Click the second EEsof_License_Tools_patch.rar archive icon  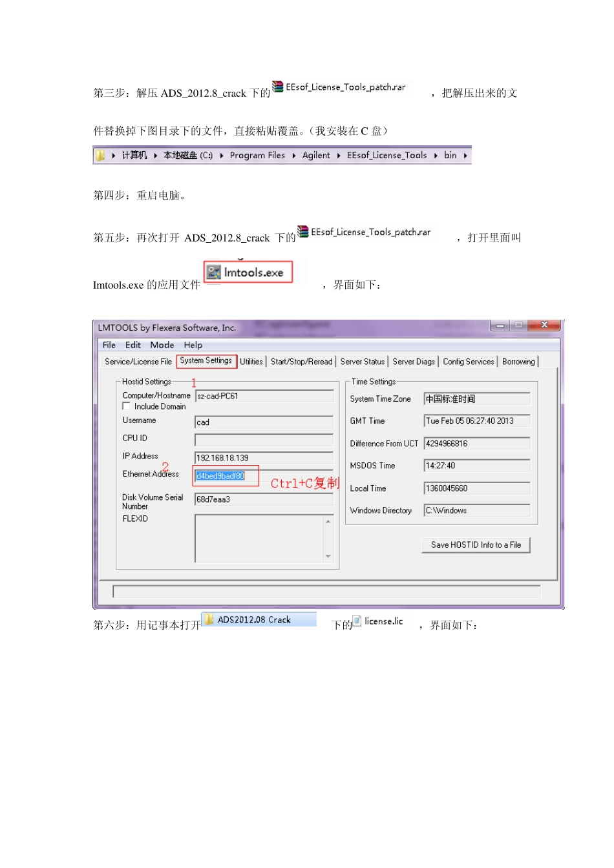pos(302,231)
